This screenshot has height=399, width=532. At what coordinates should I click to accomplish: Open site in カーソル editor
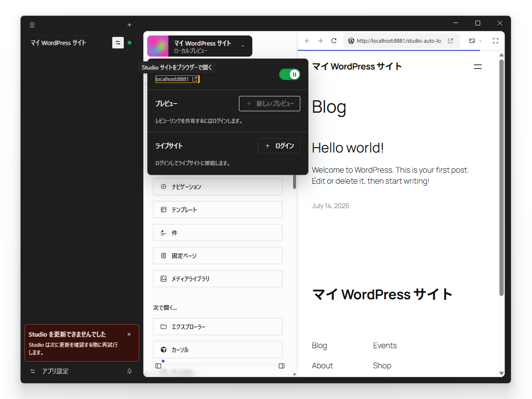coord(217,350)
